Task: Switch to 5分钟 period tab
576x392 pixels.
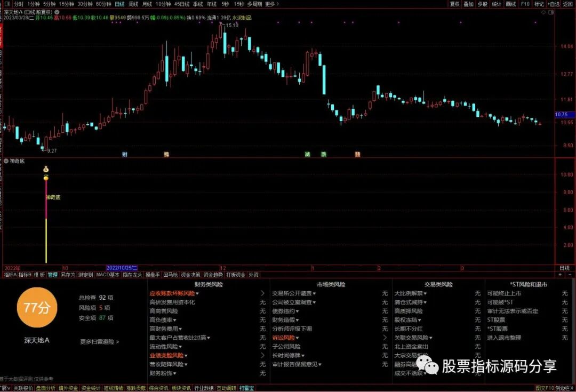Action: pyautogui.click(x=49, y=4)
